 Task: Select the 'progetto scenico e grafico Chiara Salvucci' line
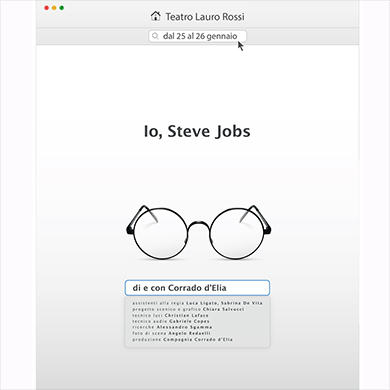[188, 309]
